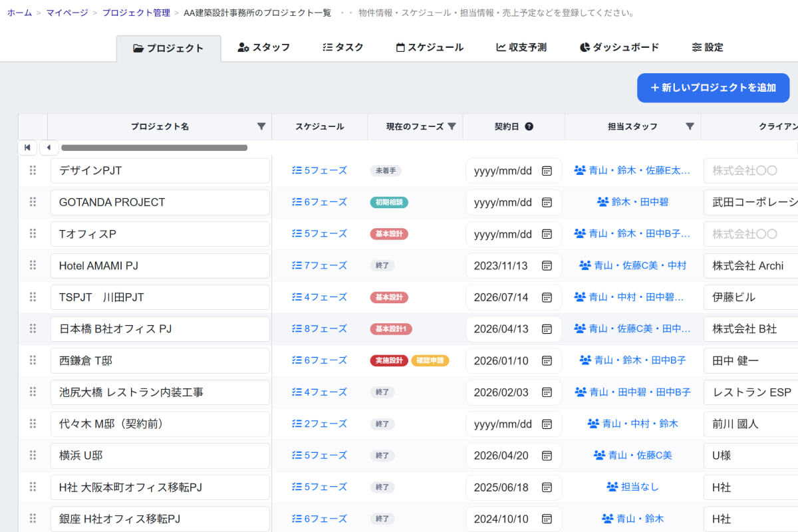Open calendar picker for デザインPJT contract date
This screenshot has width=798, height=532.
547,171
